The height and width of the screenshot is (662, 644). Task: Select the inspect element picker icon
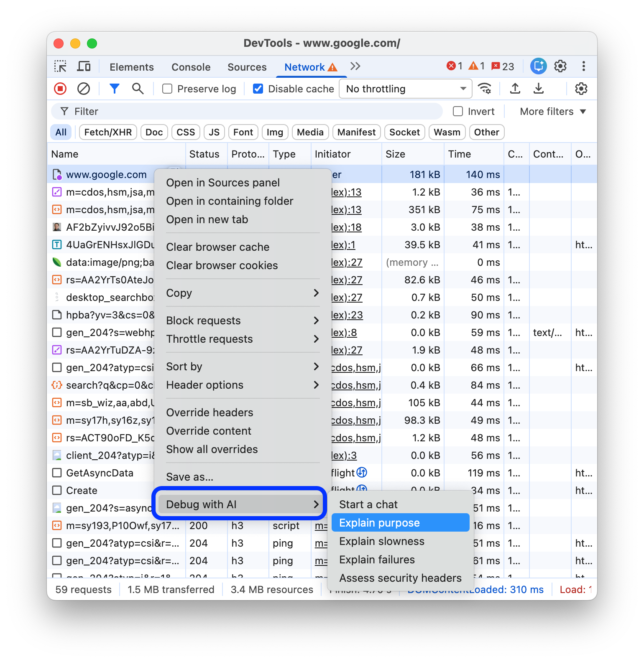point(60,66)
